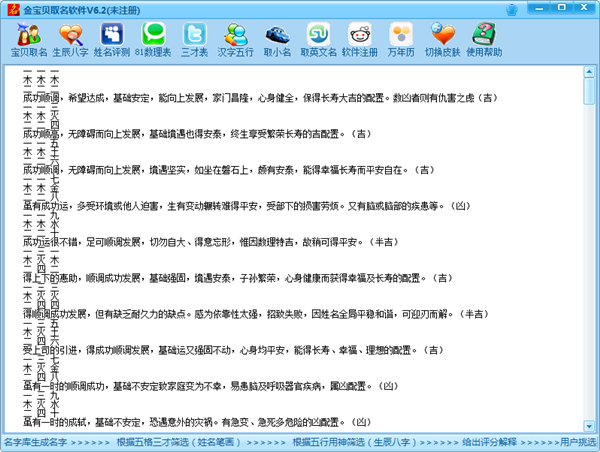The width and height of the screenshot is (600, 452).
Task: Open the 取小名 nickname tool
Action: 277,40
